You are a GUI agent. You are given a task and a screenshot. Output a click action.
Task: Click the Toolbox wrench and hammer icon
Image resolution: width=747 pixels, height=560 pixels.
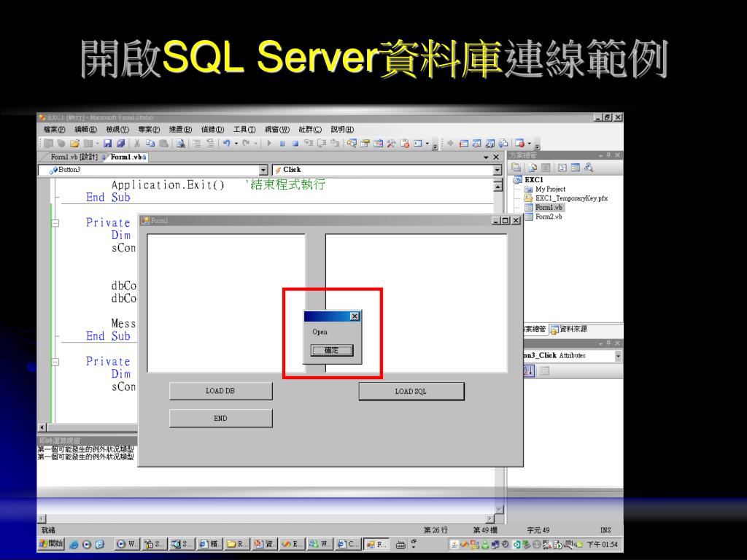pos(391,144)
